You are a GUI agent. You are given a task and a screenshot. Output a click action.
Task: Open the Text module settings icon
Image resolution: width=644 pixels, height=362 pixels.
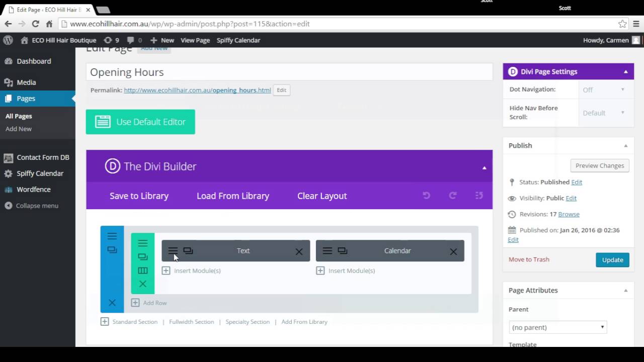pyautogui.click(x=173, y=251)
